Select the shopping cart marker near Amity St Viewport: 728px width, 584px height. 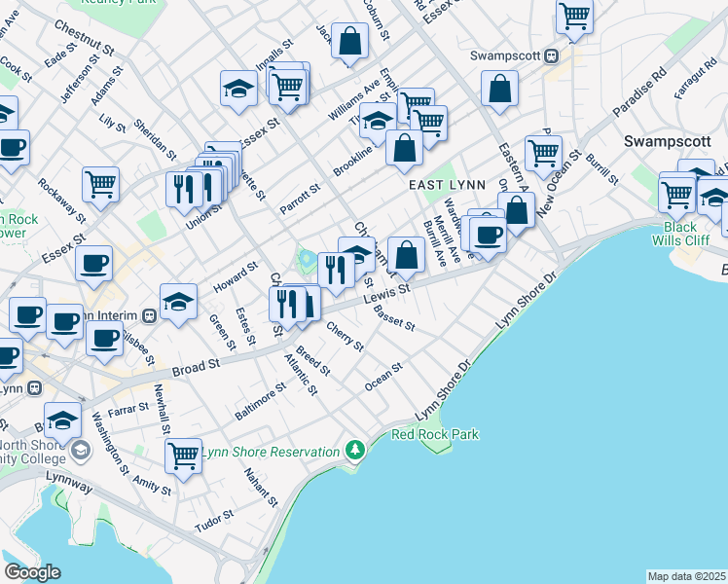pyautogui.click(x=183, y=455)
